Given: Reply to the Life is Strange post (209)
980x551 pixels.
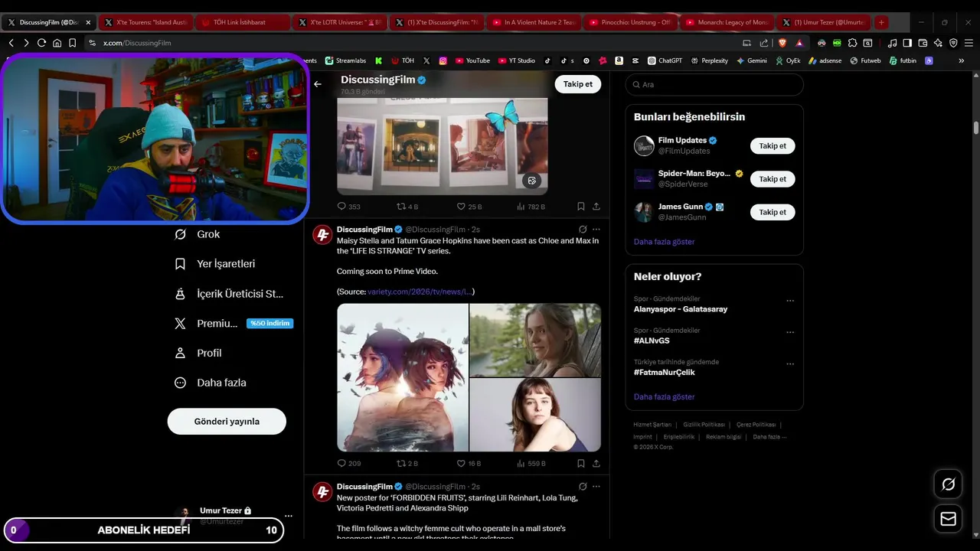Looking at the screenshot, I should point(349,463).
